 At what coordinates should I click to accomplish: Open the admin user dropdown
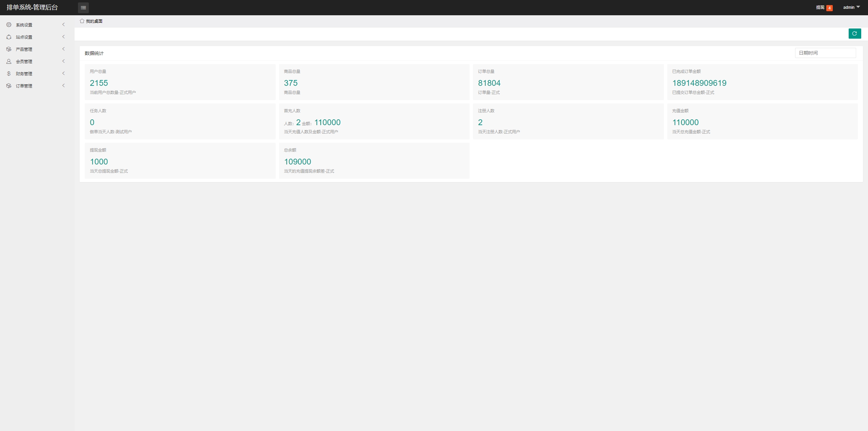851,7
